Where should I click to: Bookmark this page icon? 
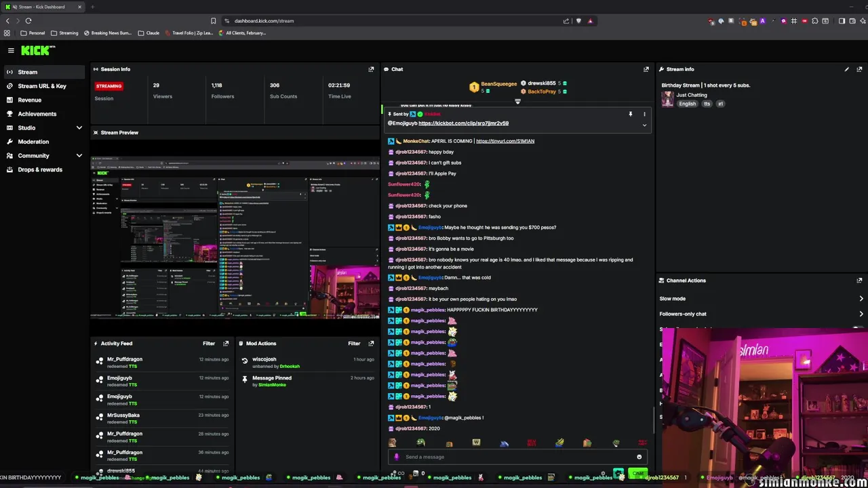(213, 21)
